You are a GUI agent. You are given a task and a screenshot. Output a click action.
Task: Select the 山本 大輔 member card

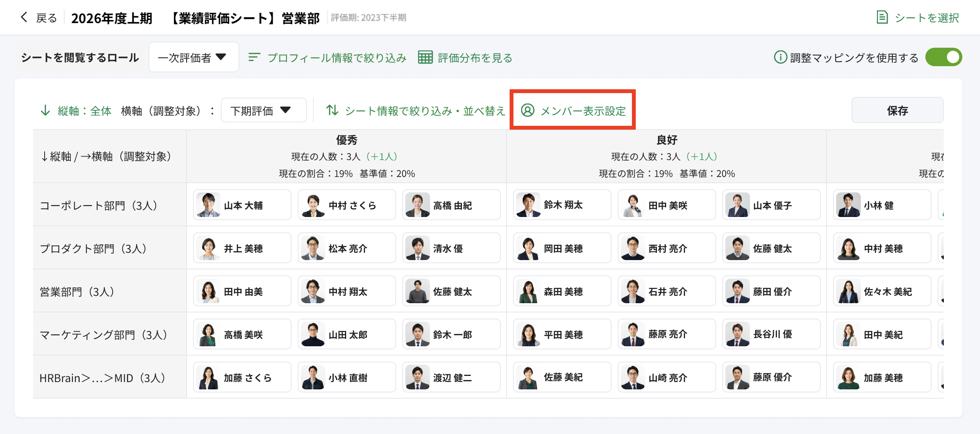pos(242,205)
